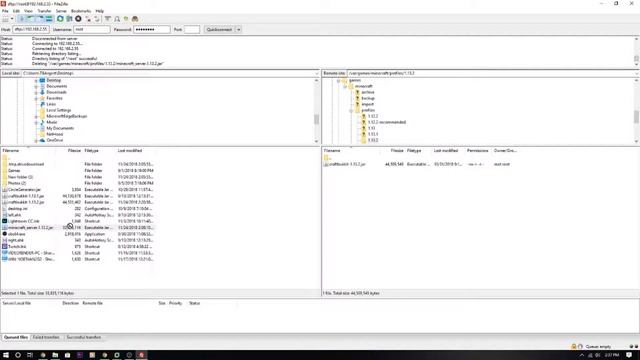This screenshot has height=360, width=640.
Task: Open the Server menu
Action: 61,11
